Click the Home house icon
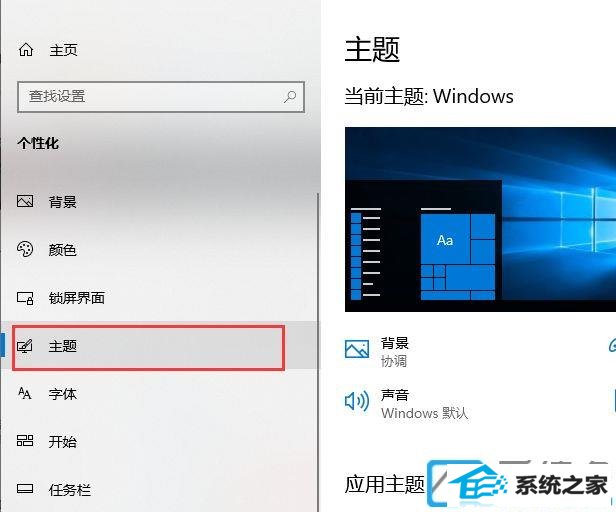The height and width of the screenshot is (512, 616). (x=26, y=50)
